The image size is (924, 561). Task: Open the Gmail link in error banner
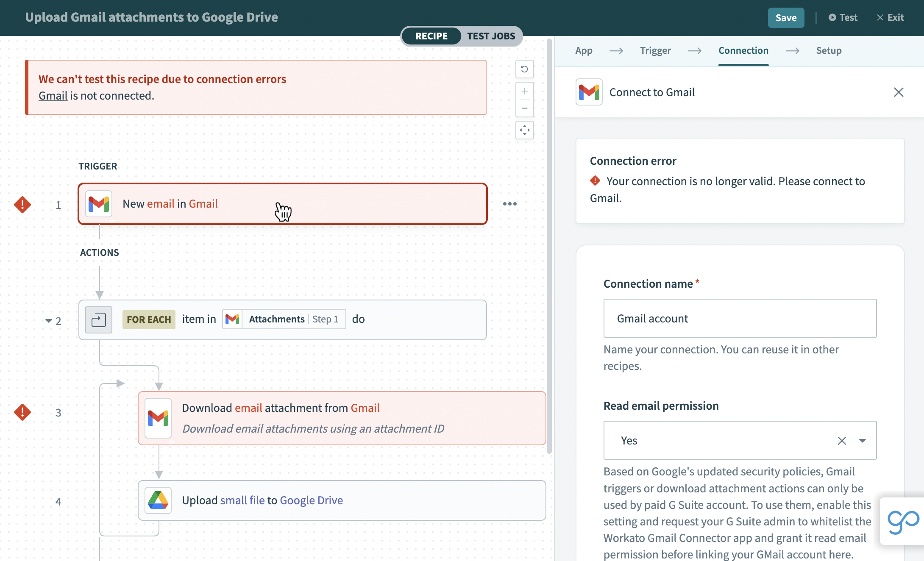(53, 96)
